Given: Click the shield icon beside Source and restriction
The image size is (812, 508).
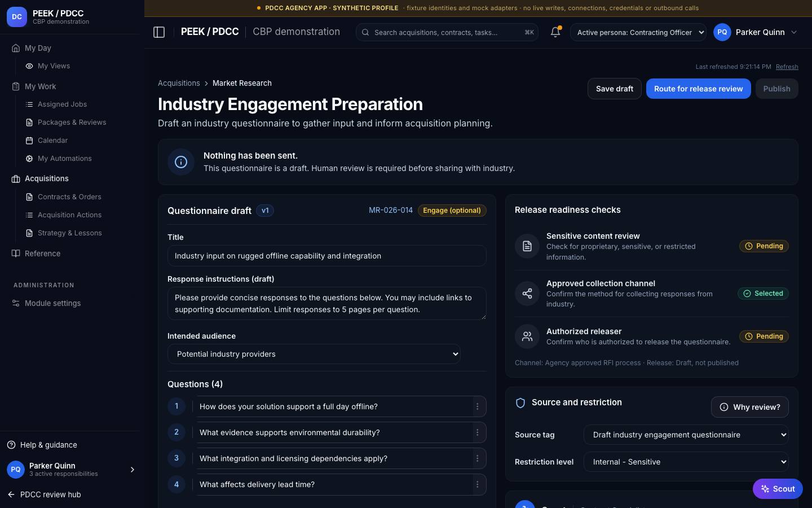Looking at the screenshot, I should pos(520,402).
